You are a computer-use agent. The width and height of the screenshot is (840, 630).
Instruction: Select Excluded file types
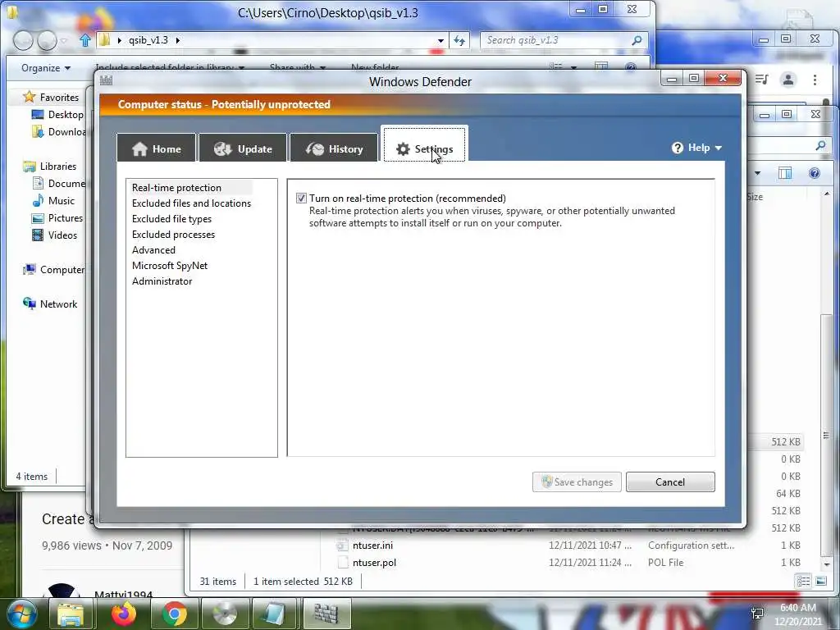click(x=171, y=218)
